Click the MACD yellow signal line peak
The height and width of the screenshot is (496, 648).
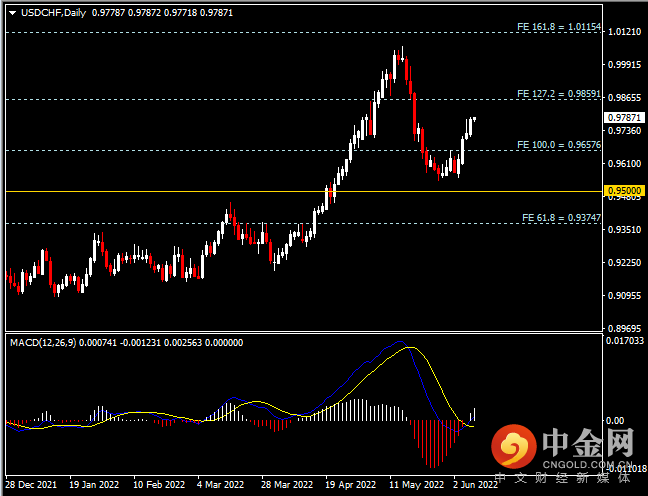410,347
